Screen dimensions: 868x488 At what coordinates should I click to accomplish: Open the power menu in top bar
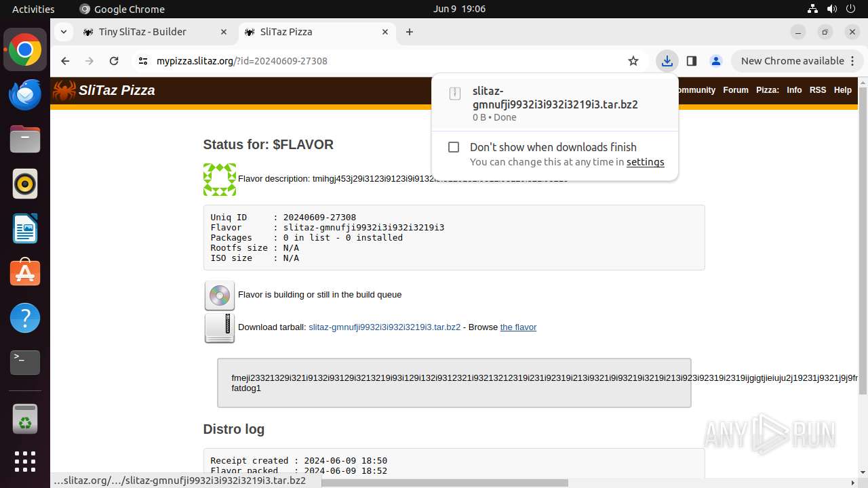(x=850, y=9)
